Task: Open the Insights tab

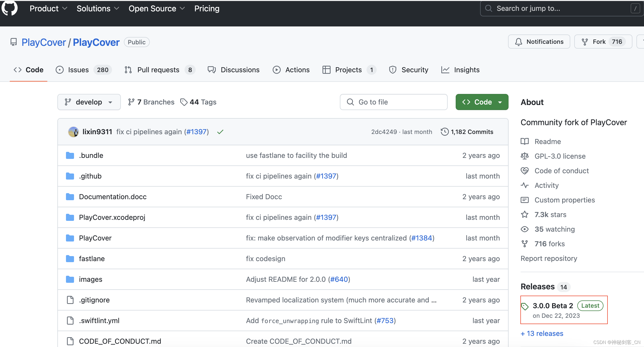Action: coord(460,70)
